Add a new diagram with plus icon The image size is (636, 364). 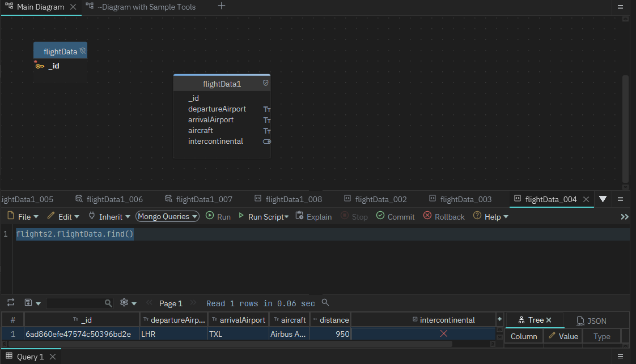pyautogui.click(x=222, y=6)
